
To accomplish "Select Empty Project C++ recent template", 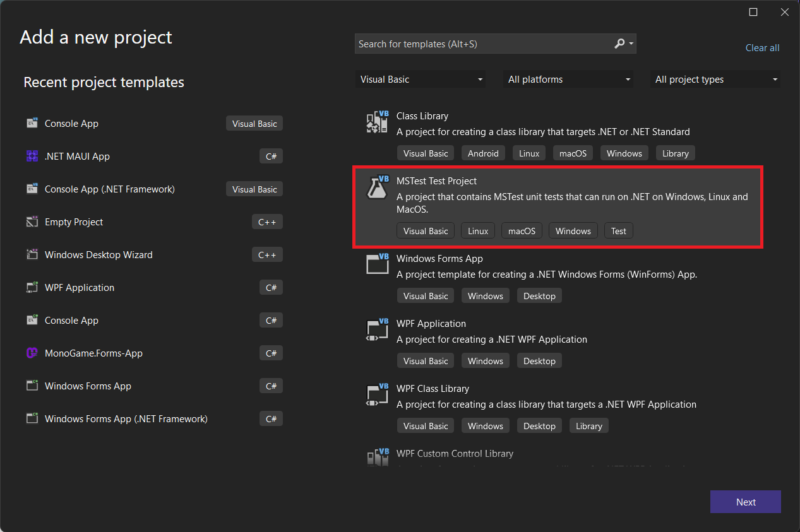I will click(74, 222).
